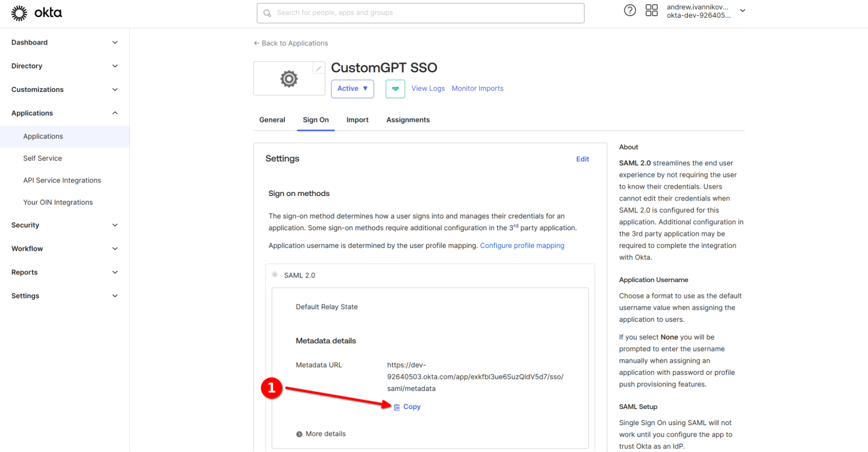
Task: Switch to the Import tab
Action: click(x=357, y=120)
